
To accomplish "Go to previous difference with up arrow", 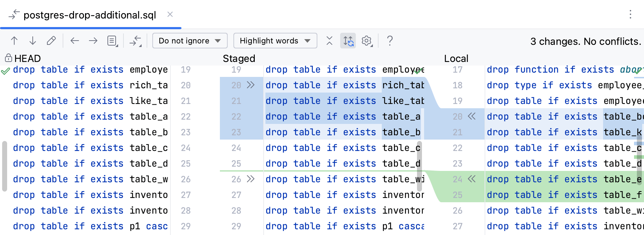I will pyautogui.click(x=14, y=41).
